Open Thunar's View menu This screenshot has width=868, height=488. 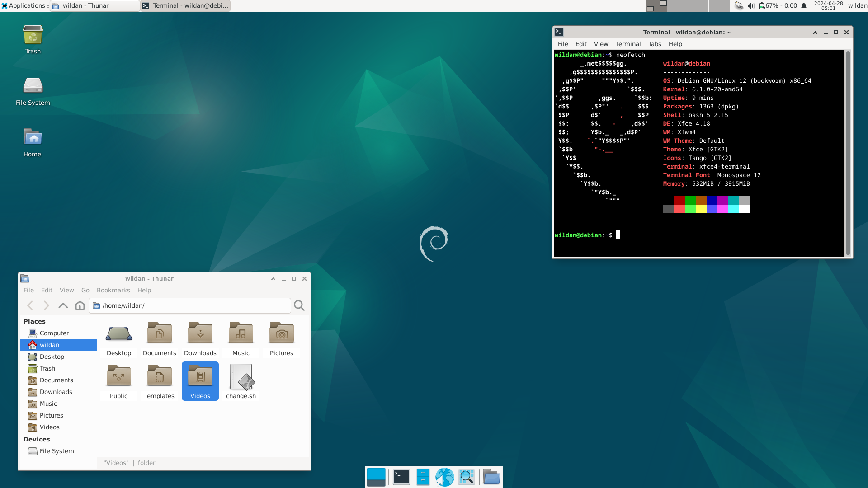pos(66,290)
